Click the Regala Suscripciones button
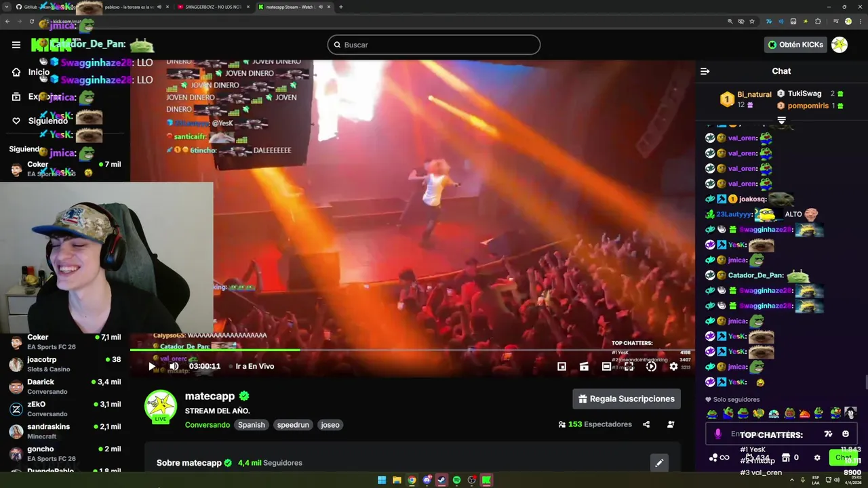 [x=627, y=399]
